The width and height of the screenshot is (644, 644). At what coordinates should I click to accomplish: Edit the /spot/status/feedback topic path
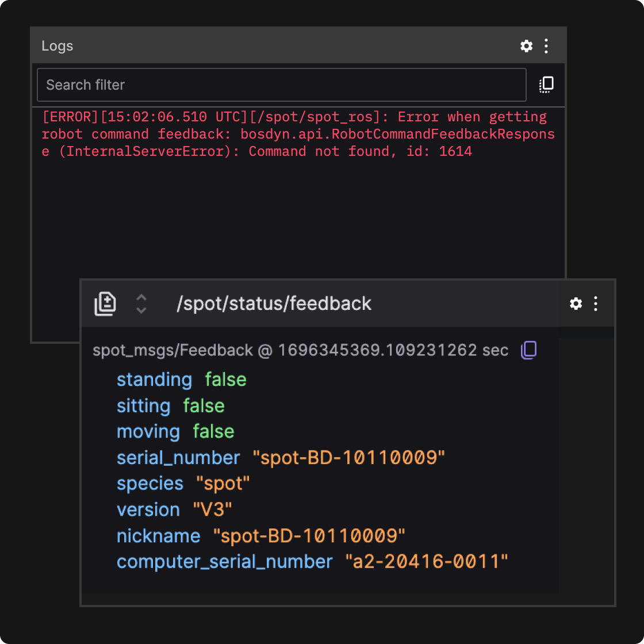[x=274, y=304]
